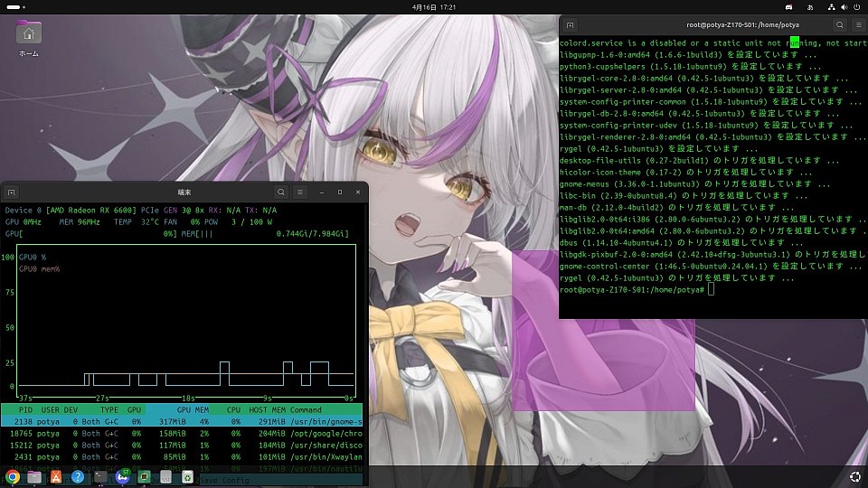Viewport: 868px width, 488px height.
Task: Select process row 2431 /usr/bin/Xwaylan
Action: point(182,457)
